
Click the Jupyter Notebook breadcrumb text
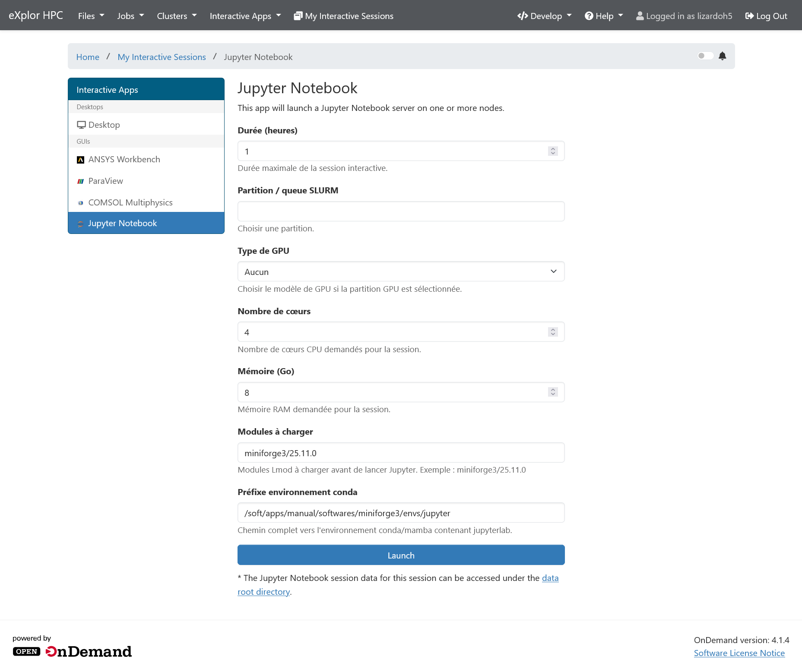point(258,57)
